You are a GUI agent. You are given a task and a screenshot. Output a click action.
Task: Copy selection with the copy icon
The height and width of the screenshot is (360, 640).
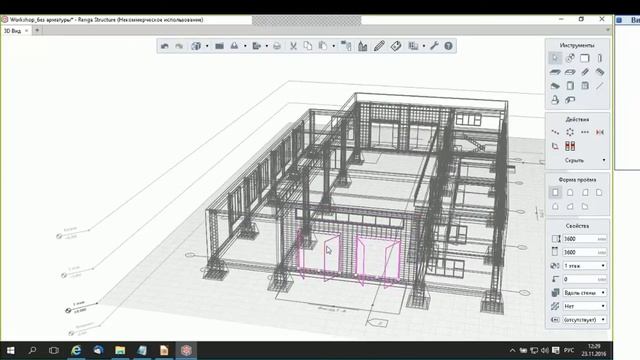tap(308, 46)
